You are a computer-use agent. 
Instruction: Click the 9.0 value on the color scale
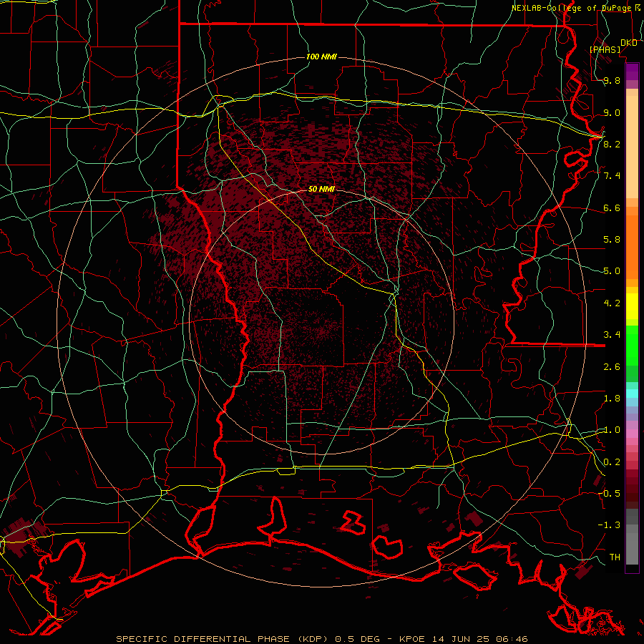(612, 112)
